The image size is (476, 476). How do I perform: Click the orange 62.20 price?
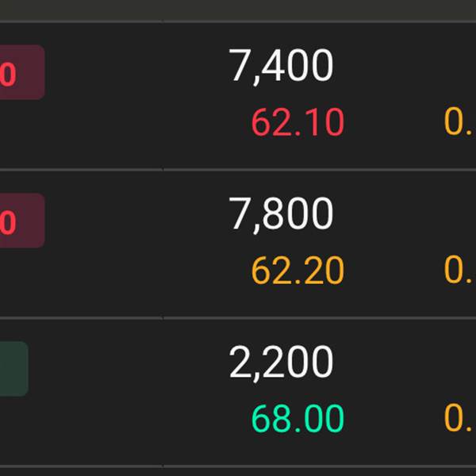pos(297,271)
